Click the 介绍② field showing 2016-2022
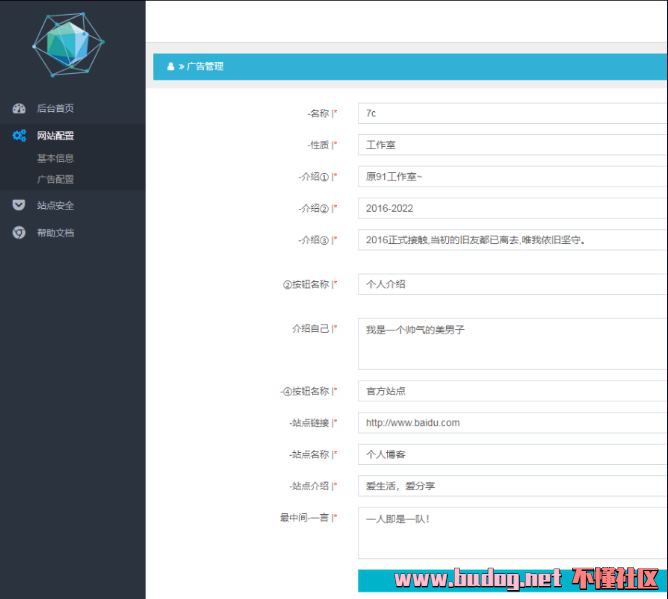The width and height of the screenshot is (668, 599). 512,208
